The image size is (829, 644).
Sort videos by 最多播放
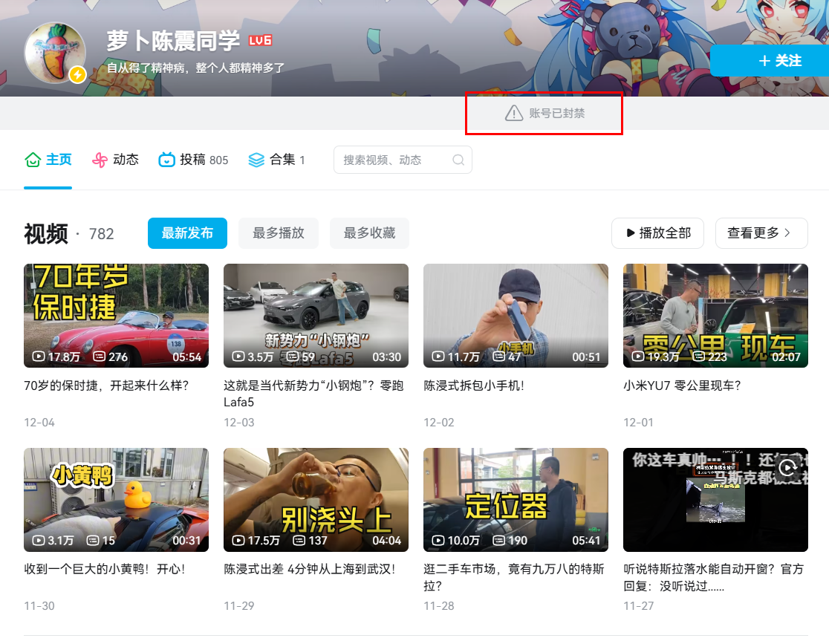tap(279, 233)
